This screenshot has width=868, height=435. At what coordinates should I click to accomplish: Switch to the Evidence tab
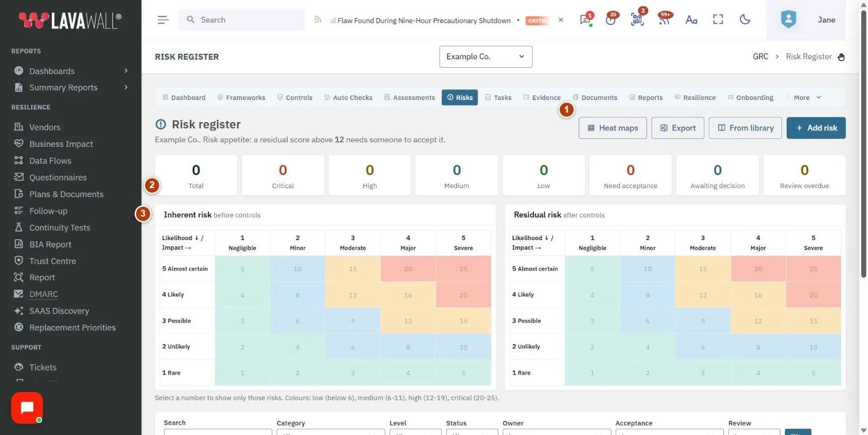[542, 97]
